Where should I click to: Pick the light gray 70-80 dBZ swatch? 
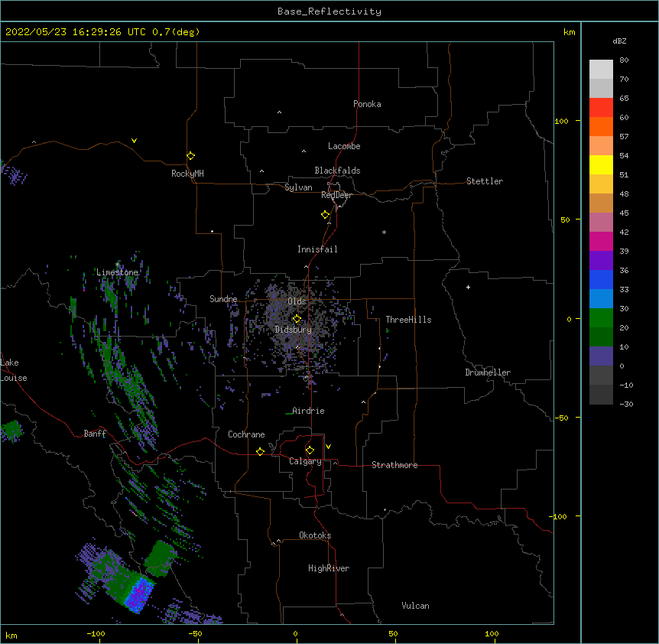point(601,70)
